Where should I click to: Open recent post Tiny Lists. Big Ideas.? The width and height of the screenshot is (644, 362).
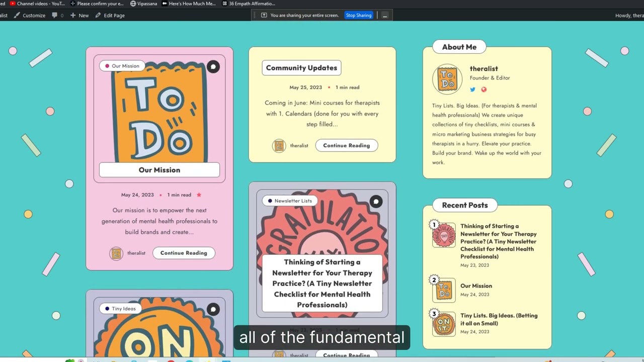[x=499, y=319]
